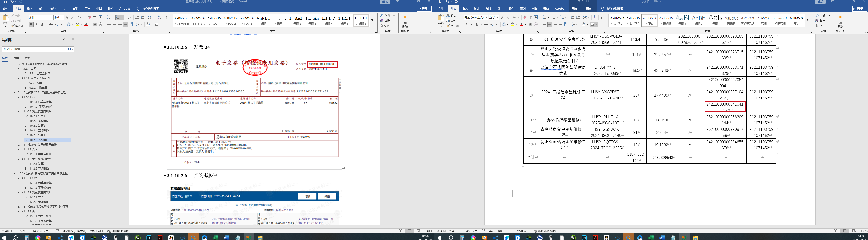The image size is (868, 240).
Task: Click the 打印 button in the invoice query screenshot
Action: 307,196
